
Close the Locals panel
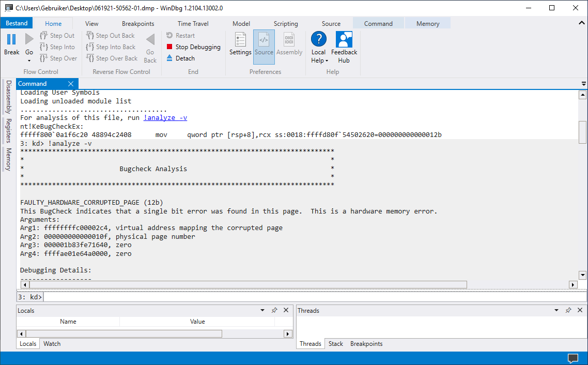286,310
